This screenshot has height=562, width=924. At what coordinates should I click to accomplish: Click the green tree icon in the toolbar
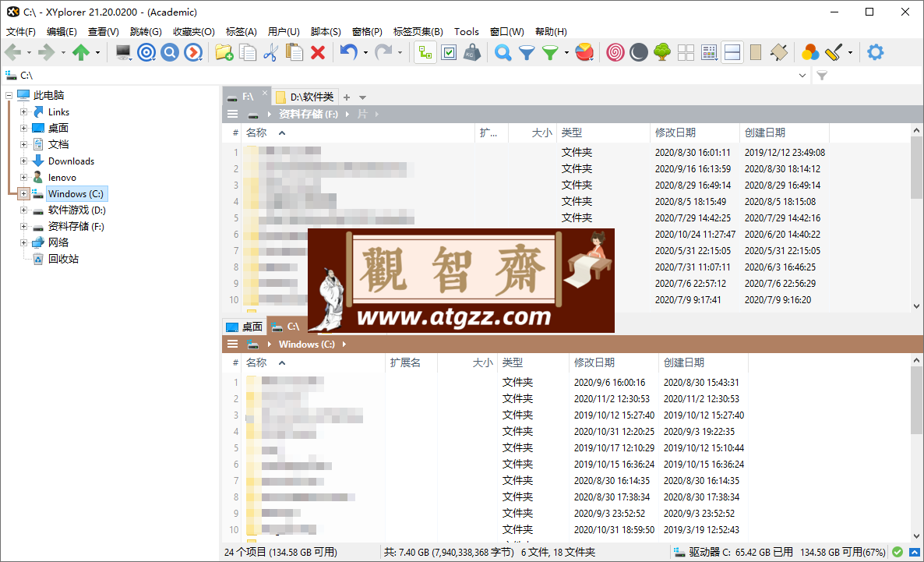coord(662,52)
